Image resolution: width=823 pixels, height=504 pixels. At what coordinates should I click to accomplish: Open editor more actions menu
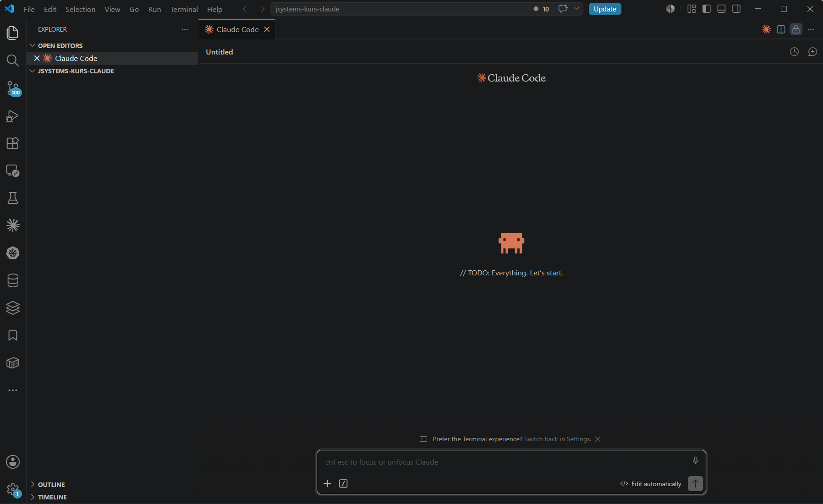(811, 29)
